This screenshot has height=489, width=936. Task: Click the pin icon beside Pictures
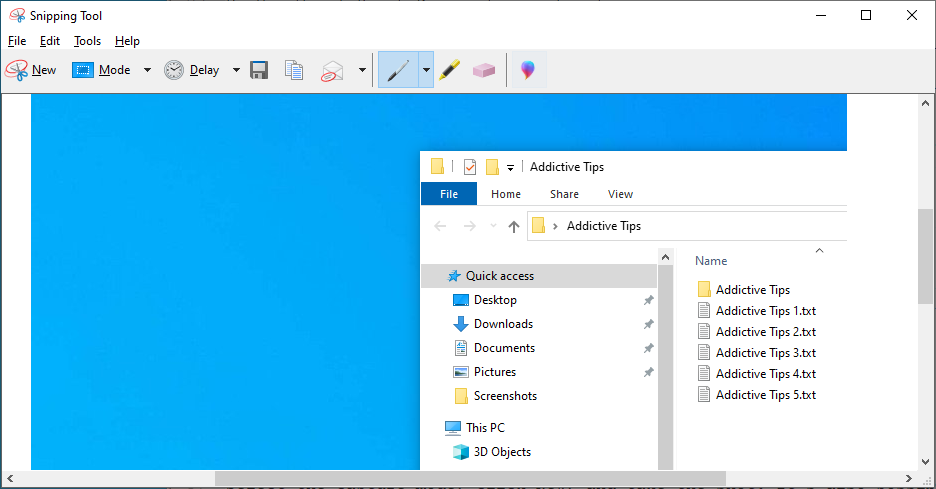(648, 372)
